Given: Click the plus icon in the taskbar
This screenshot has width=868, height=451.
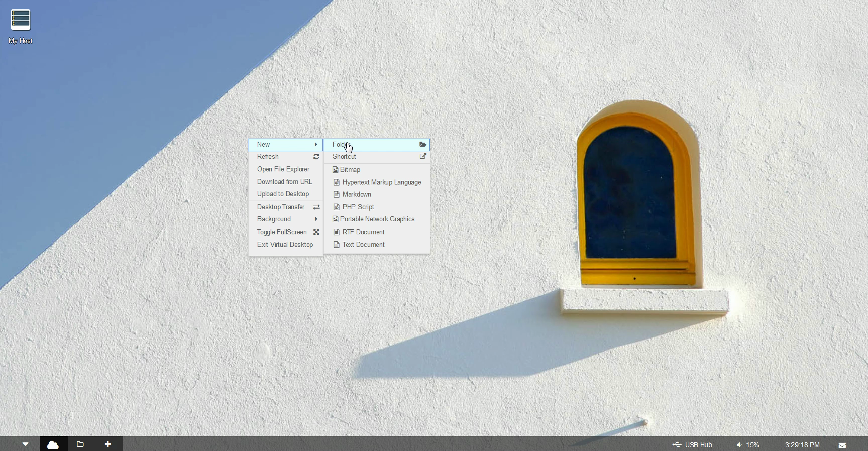Looking at the screenshot, I should tap(108, 444).
